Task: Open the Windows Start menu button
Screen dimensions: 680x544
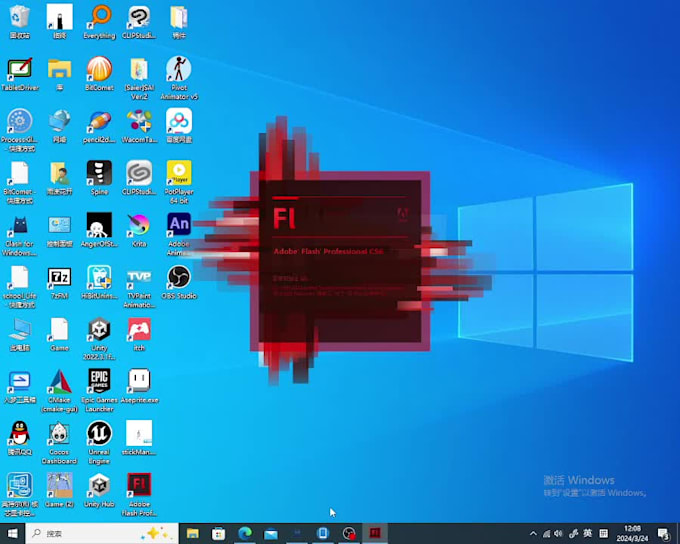Action: coord(11,533)
